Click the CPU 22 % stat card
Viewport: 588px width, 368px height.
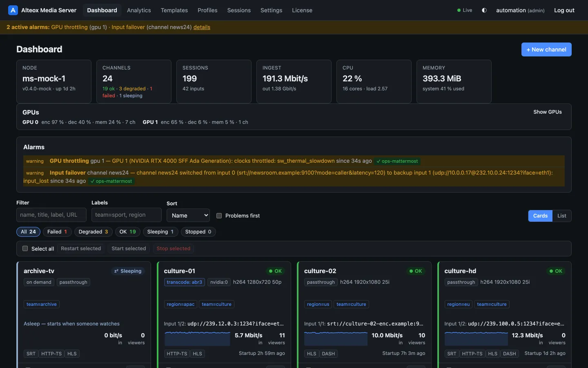pyautogui.click(x=374, y=81)
